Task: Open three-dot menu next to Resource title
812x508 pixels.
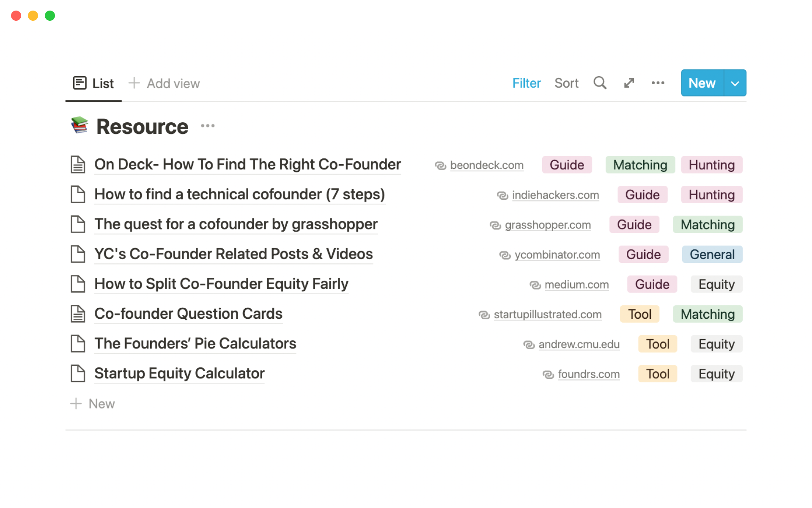Action: click(208, 126)
